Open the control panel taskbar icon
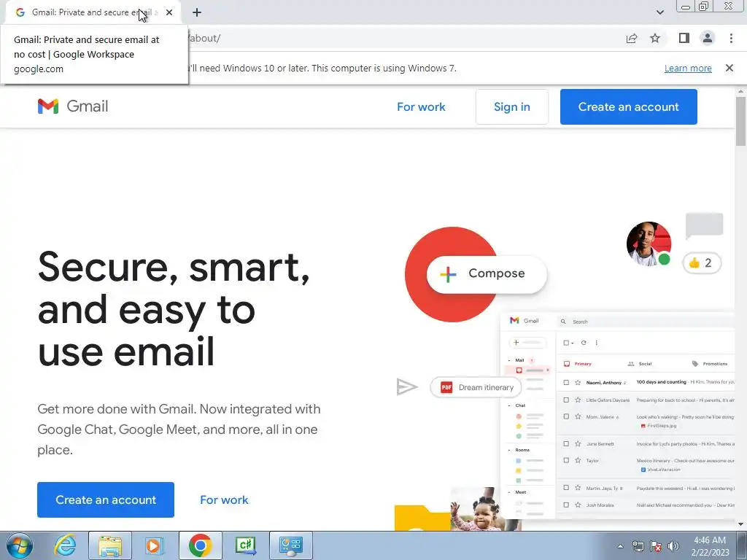The height and width of the screenshot is (560, 747). click(x=291, y=545)
